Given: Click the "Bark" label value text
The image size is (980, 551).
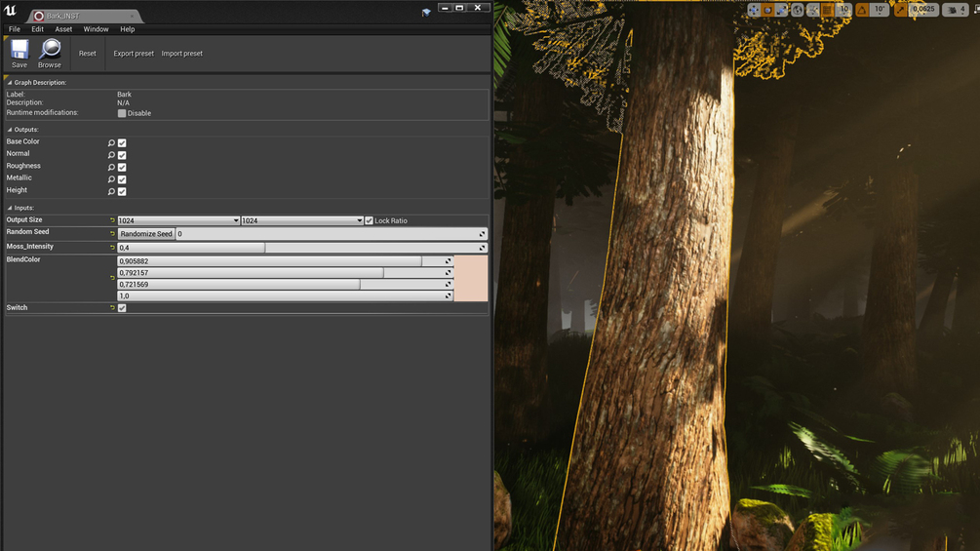Looking at the screenshot, I should (125, 95).
